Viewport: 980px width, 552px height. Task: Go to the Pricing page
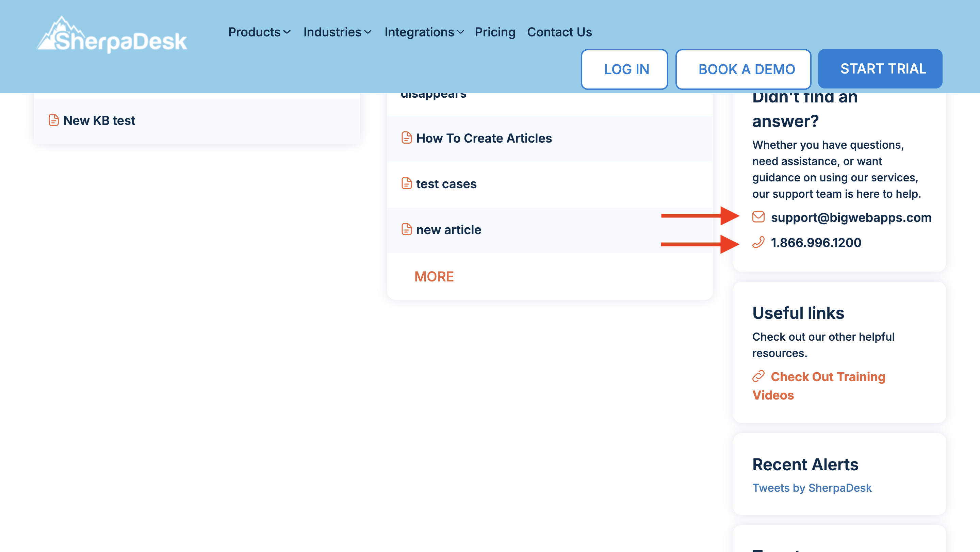494,32
